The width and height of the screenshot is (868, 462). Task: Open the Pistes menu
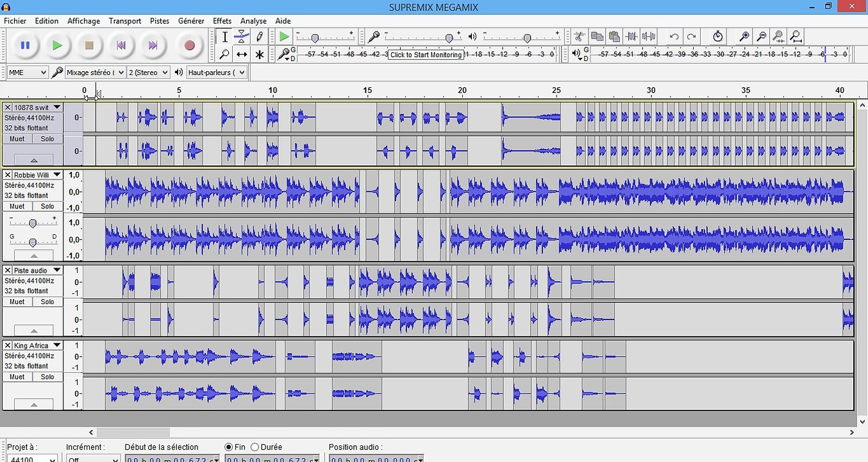[160, 21]
